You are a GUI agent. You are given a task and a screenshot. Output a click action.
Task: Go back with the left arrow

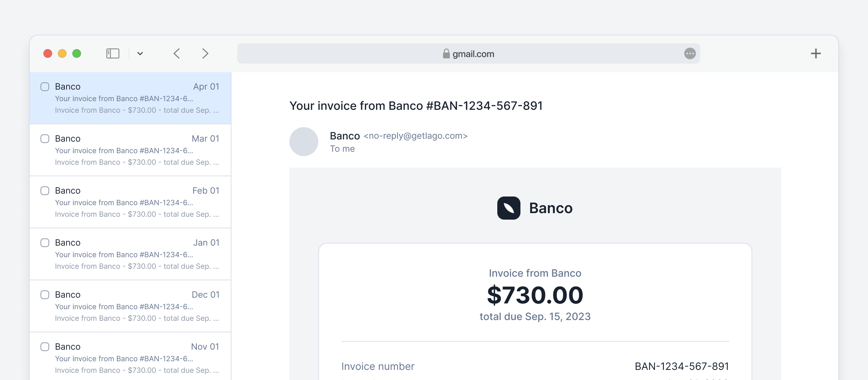(176, 53)
